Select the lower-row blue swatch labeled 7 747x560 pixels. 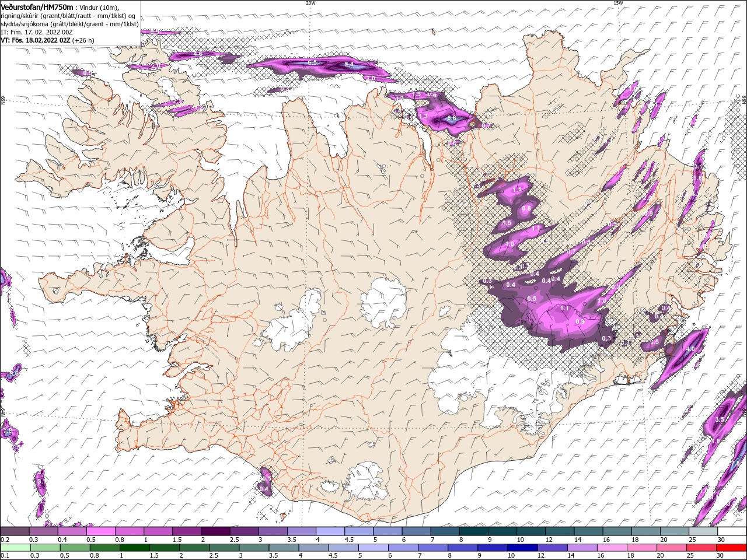[432, 548]
